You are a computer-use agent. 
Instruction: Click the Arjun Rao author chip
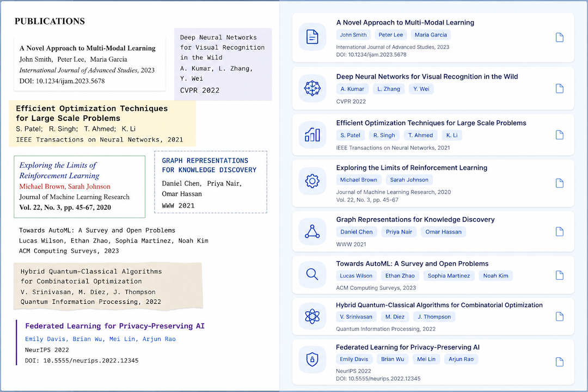pyautogui.click(x=461, y=359)
